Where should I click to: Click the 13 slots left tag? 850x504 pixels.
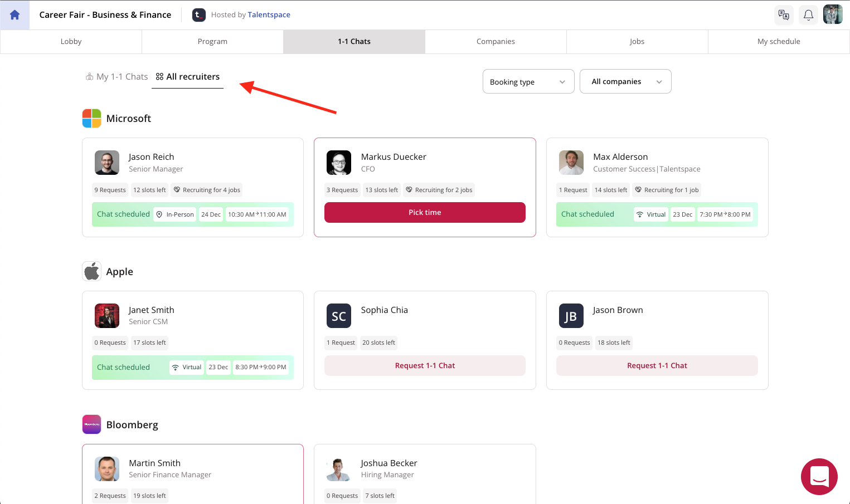click(381, 190)
